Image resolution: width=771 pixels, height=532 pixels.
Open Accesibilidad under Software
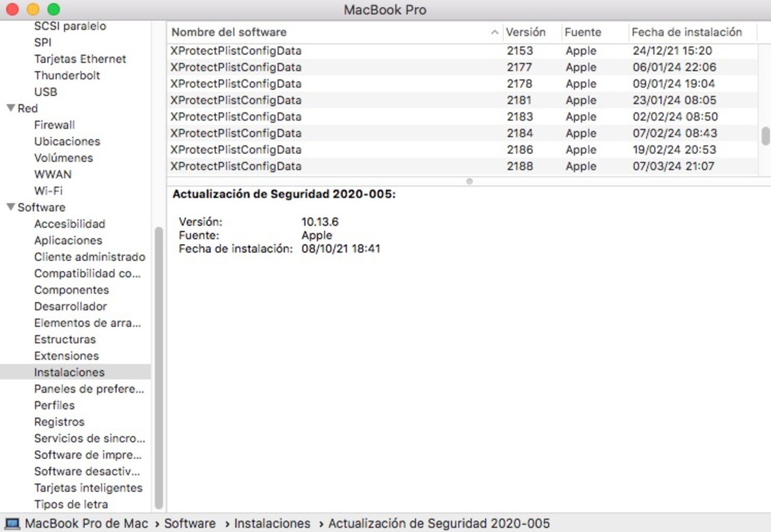pos(70,224)
